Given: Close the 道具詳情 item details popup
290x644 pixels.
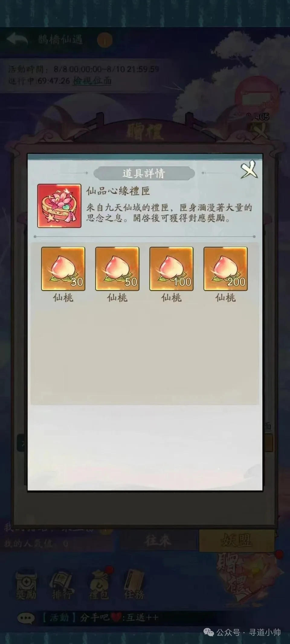Looking at the screenshot, I should [249, 170].
